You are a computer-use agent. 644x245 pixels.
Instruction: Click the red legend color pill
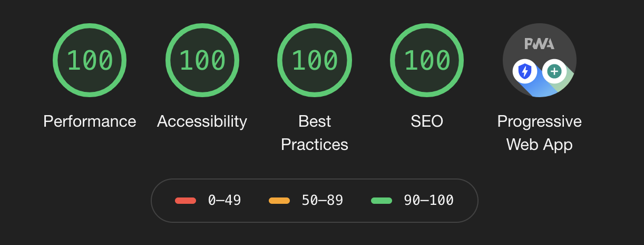(x=186, y=201)
